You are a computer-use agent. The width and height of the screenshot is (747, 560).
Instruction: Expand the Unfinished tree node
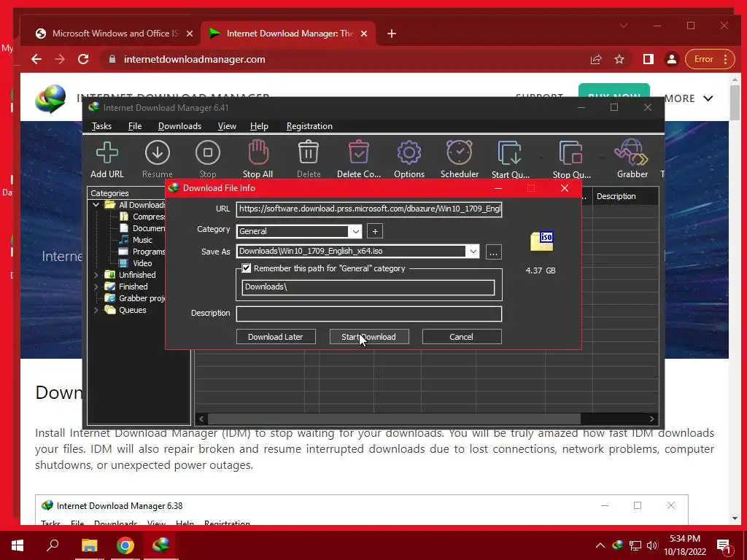96,275
